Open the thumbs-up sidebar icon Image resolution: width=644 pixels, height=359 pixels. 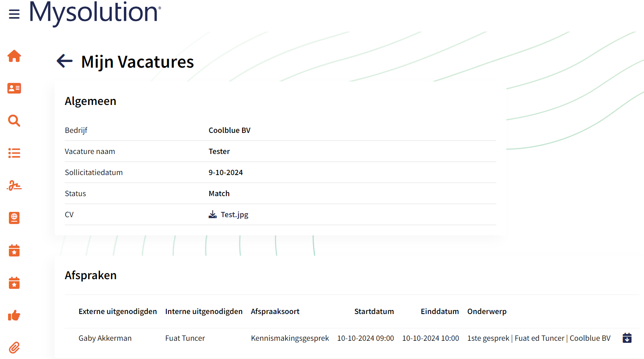14,315
